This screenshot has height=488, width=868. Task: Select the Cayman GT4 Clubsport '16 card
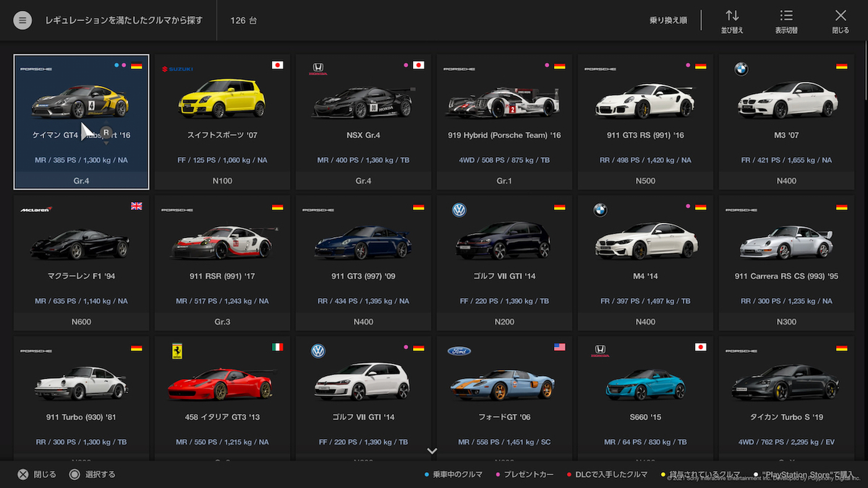coord(81,121)
